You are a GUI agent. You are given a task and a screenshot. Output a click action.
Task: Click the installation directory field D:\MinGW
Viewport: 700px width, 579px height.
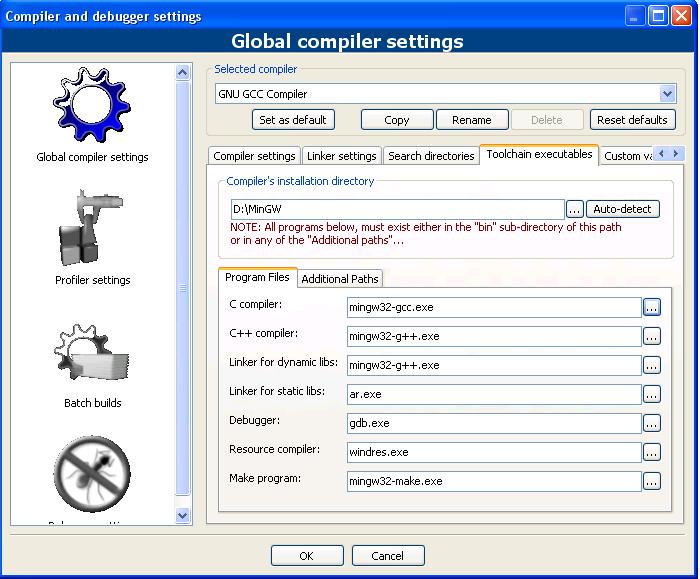click(x=397, y=209)
